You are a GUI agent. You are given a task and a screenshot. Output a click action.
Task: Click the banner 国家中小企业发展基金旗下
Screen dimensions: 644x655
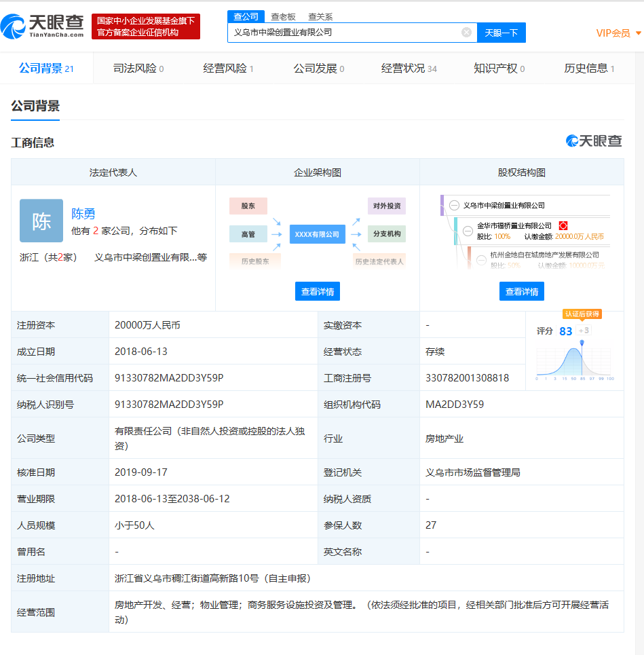(x=146, y=26)
